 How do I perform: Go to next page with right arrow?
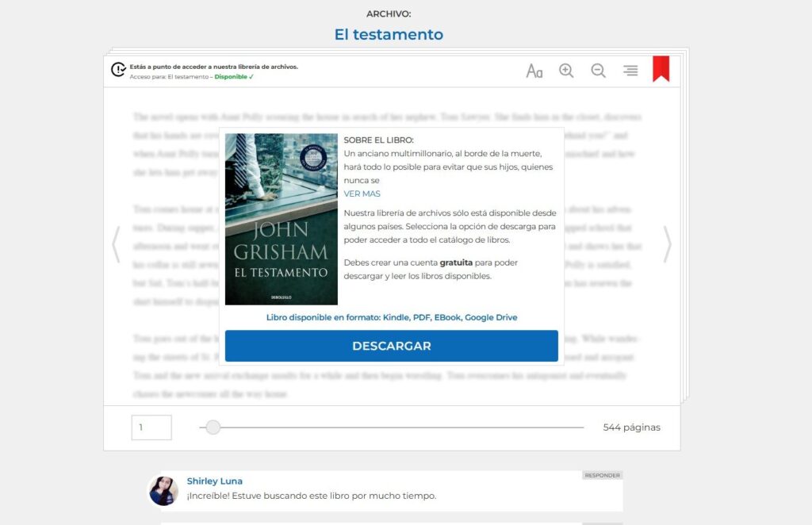point(667,244)
